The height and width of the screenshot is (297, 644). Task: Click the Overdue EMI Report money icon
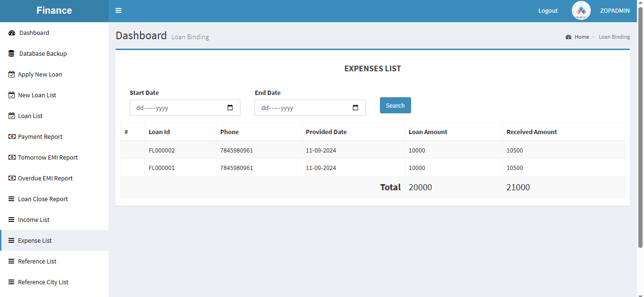pyautogui.click(x=12, y=178)
